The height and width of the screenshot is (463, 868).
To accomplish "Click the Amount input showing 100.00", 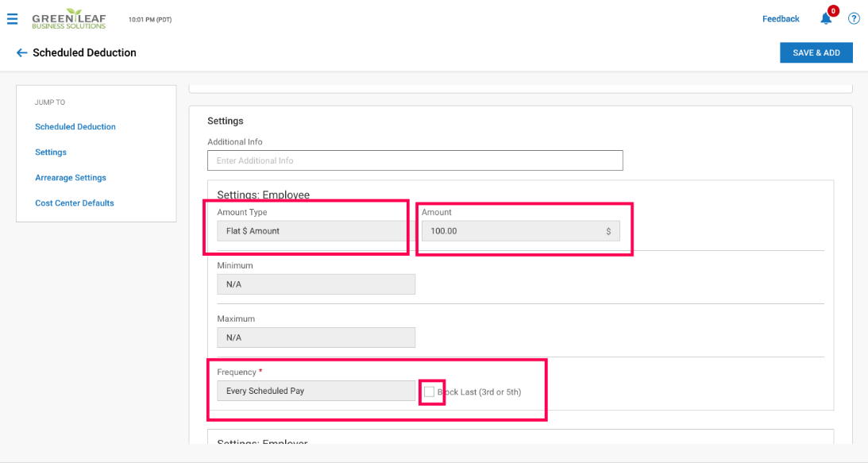I will (x=508, y=231).
